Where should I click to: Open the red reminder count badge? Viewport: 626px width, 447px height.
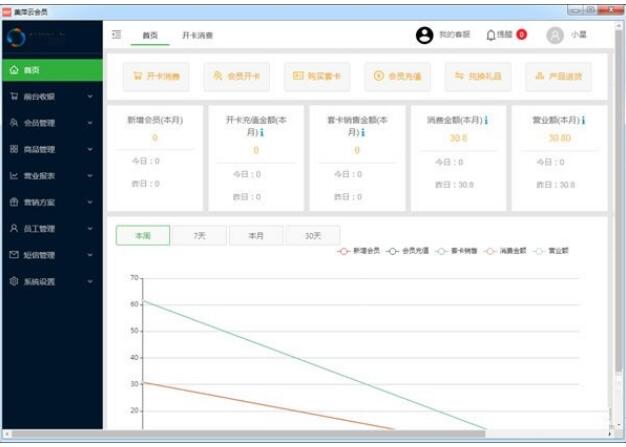coord(521,35)
